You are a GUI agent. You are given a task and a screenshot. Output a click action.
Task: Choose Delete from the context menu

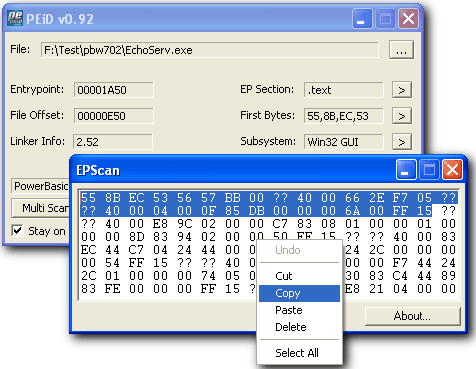[x=299, y=327]
